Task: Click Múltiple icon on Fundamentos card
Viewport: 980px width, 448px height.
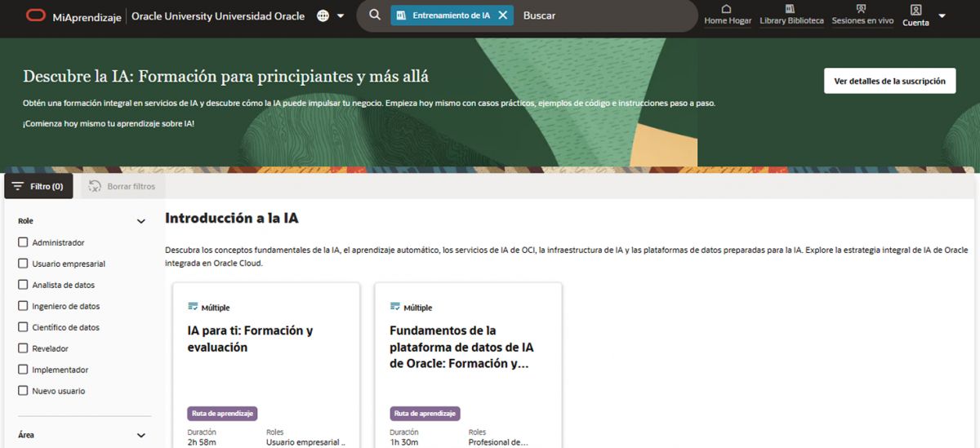Action: pyautogui.click(x=395, y=307)
